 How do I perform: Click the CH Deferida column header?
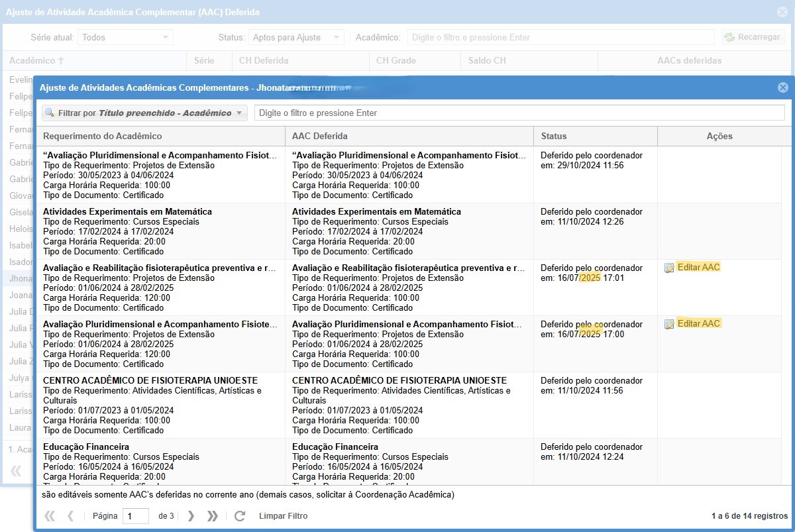(x=264, y=61)
